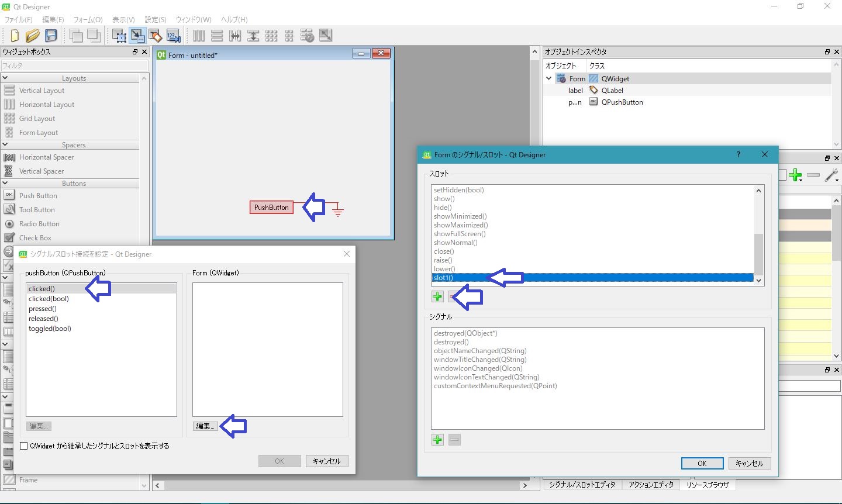Lay out widgets vertically

(x=217, y=36)
